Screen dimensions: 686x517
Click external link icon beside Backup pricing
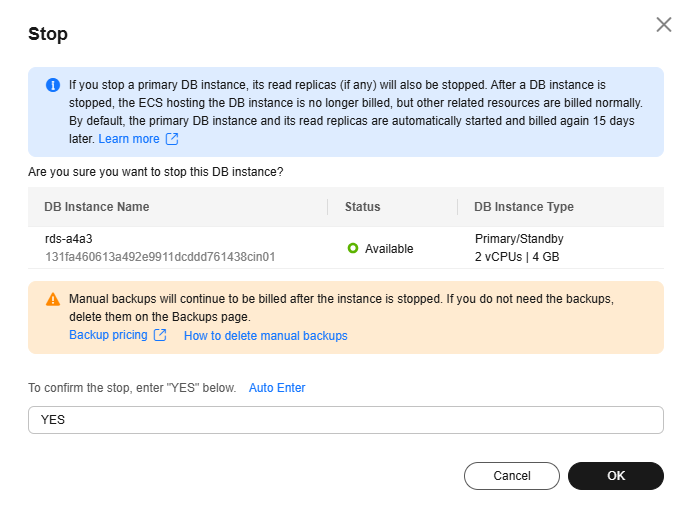pos(160,335)
